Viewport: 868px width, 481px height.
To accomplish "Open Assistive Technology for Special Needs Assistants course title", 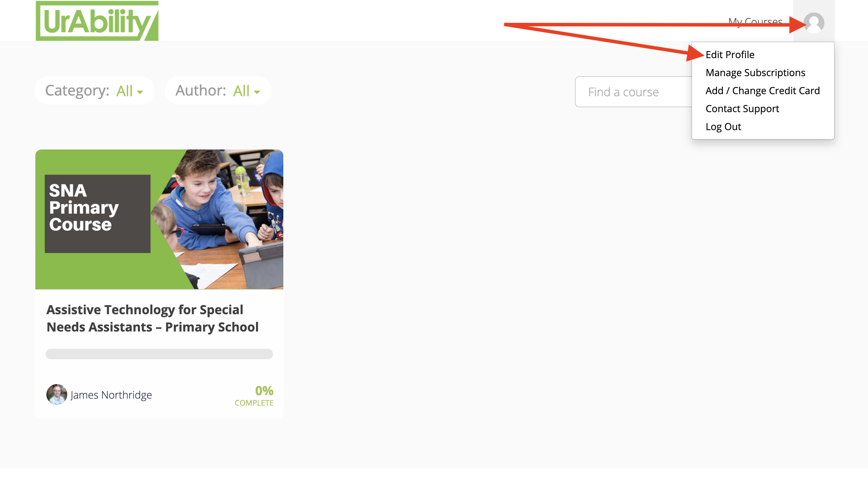I will (x=152, y=318).
